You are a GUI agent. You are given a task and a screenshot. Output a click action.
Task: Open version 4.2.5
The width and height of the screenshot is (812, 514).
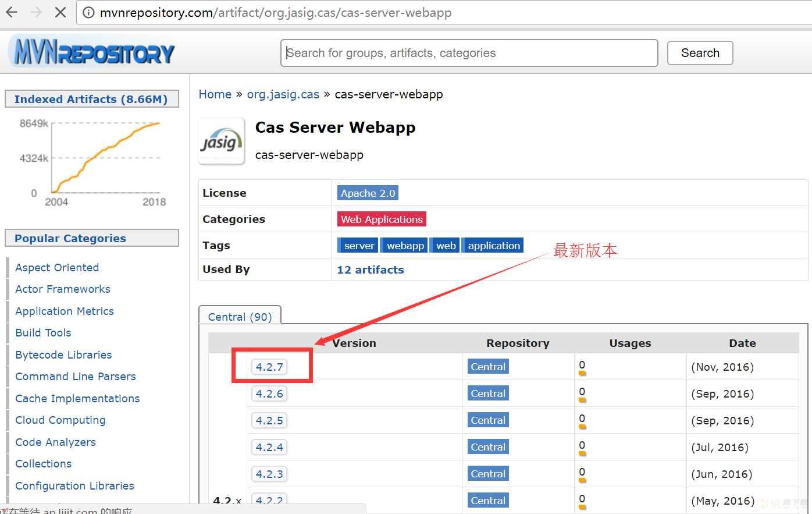click(269, 421)
